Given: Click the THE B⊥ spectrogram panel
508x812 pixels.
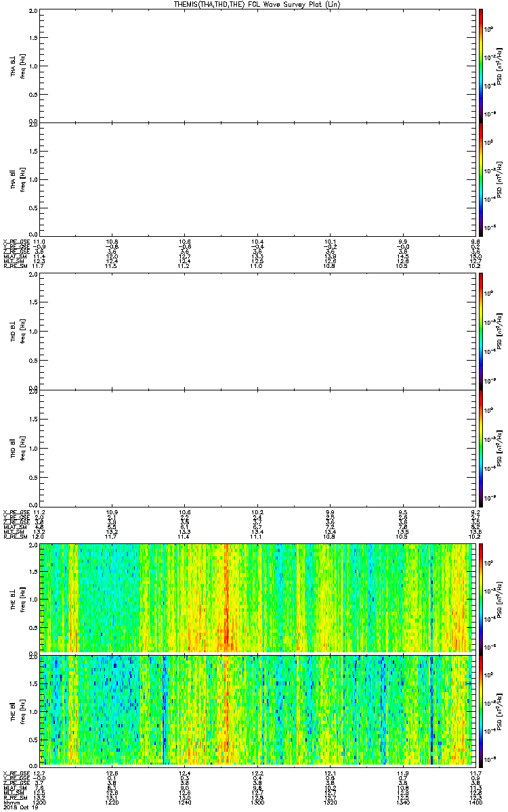Looking at the screenshot, I should (x=256, y=598).
